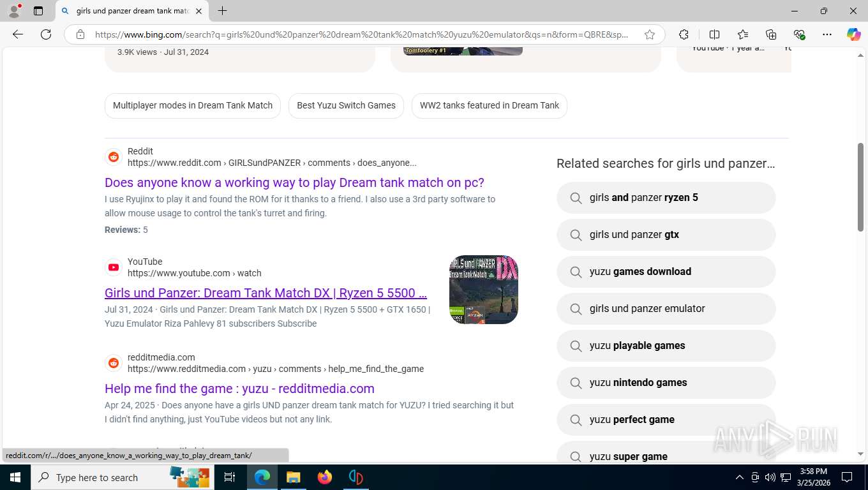Screen dimensions: 868x490
Task: Click the youtube.com watch result URL
Action: click(x=195, y=273)
